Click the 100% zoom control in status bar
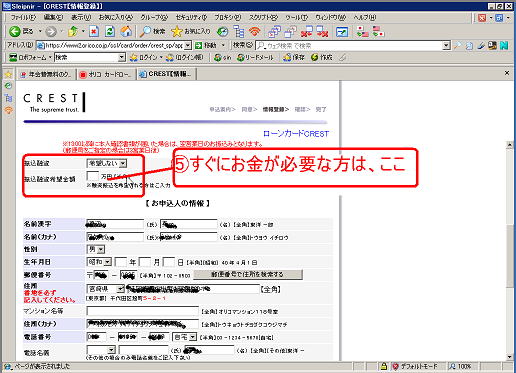 click(461, 366)
